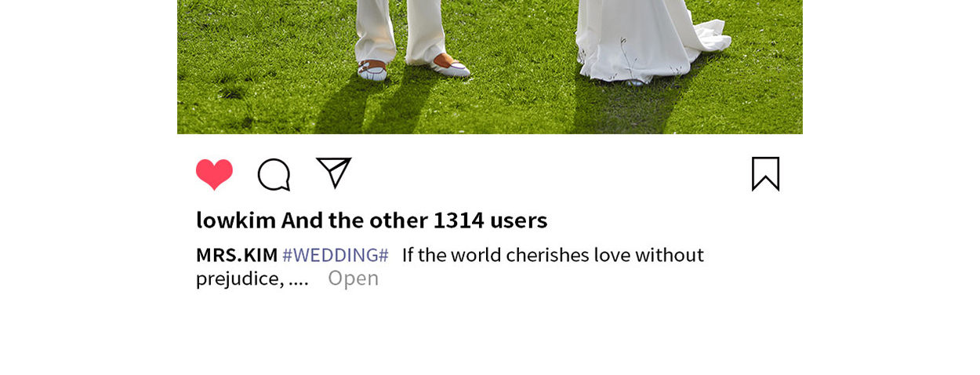Image resolution: width=980 pixels, height=375 pixels.
Task: Unlike the post via red heart icon
Action: [x=214, y=174]
